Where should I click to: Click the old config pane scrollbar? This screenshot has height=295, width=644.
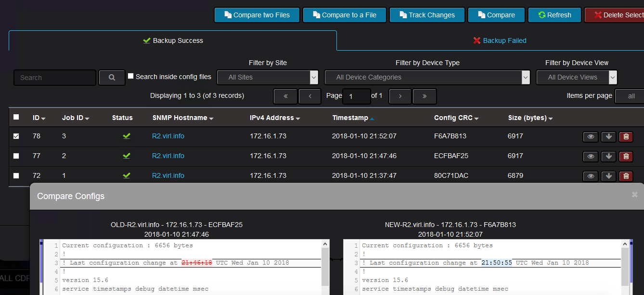[325, 268]
